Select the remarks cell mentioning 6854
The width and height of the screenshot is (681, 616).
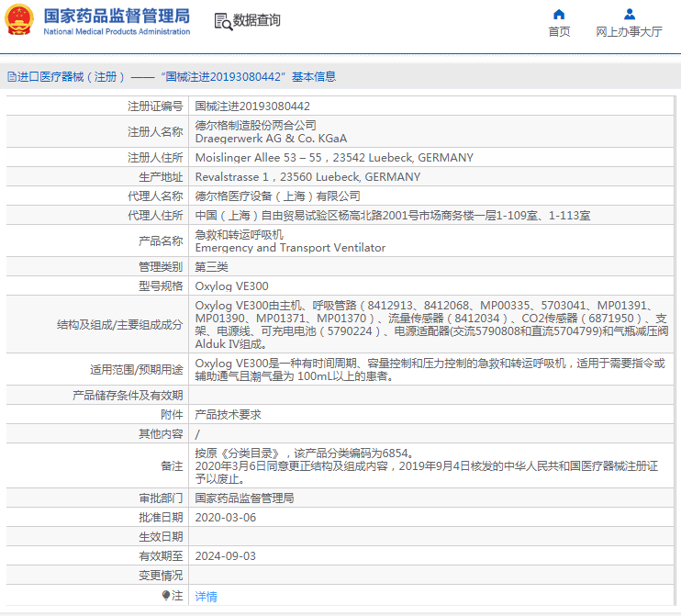pos(431,465)
